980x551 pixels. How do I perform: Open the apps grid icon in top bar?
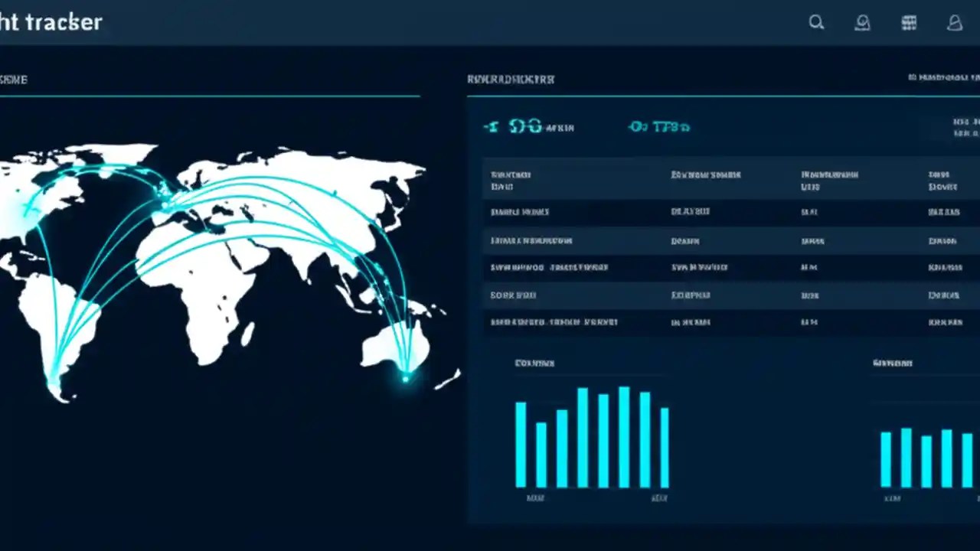909,22
